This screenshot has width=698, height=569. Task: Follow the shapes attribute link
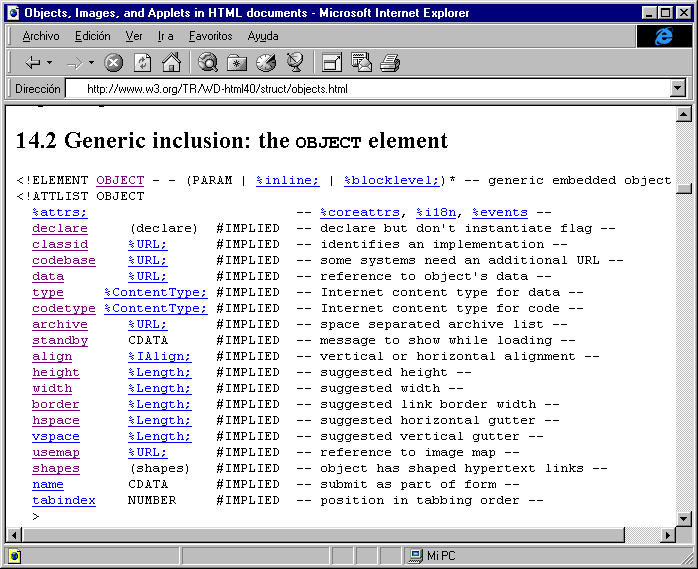pos(56,469)
